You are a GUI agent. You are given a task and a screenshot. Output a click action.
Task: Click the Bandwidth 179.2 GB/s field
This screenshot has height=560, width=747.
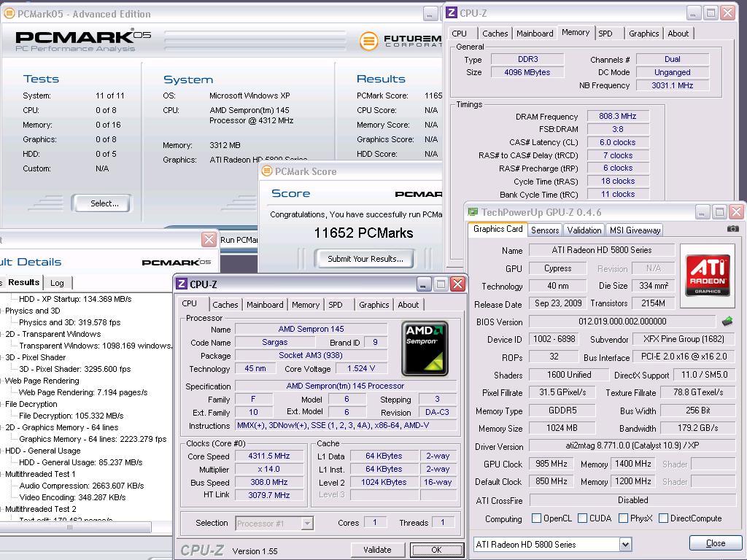click(x=698, y=428)
